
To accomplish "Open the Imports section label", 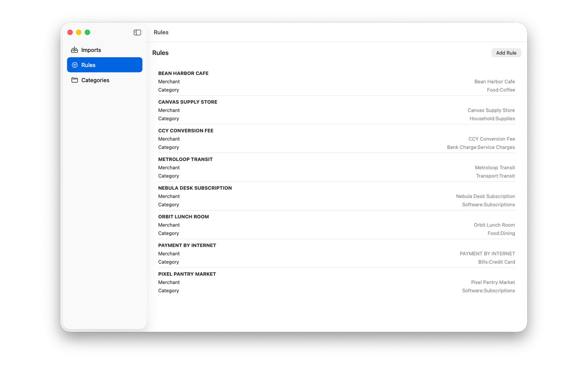I will pos(91,50).
